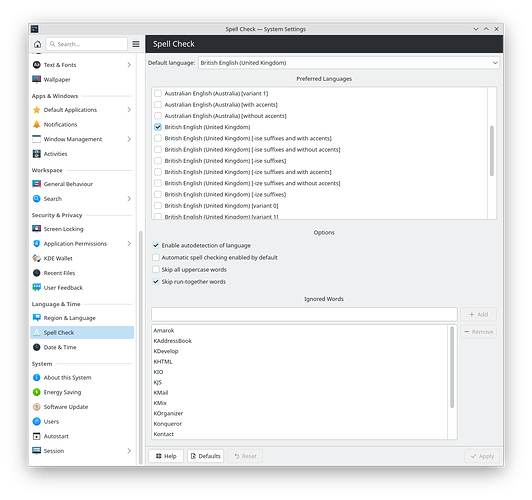Click the General Behaviour icon
This screenshot has width=532, height=500.
(x=37, y=184)
